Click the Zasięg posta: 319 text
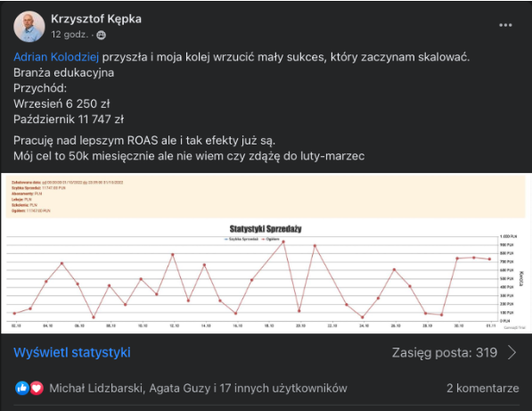This screenshot has width=532, height=411. (445, 353)
